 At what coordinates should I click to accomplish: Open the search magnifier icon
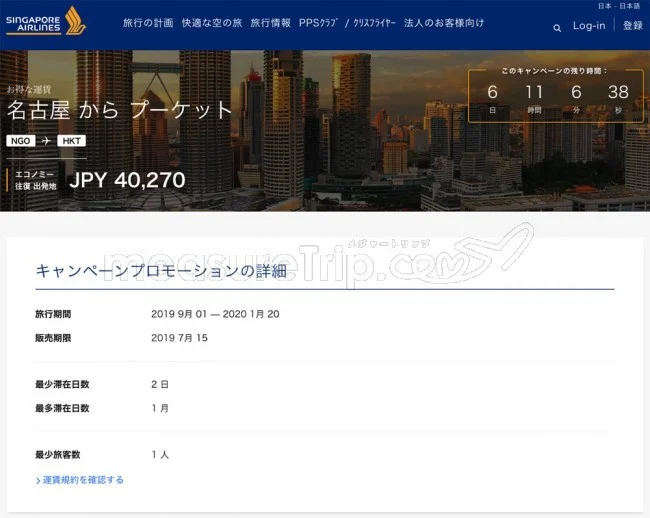[557, 28]
